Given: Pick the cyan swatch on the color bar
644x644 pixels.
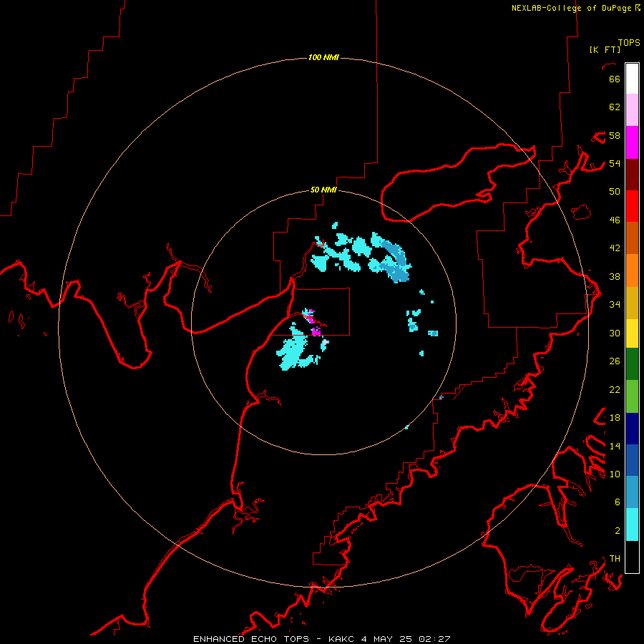Looking at the screenshot, I should [632, 525].
